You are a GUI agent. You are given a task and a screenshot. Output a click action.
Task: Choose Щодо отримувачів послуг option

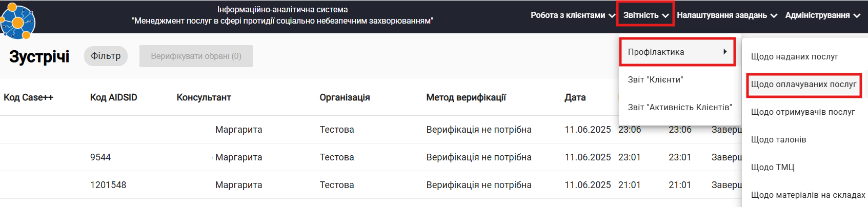tap(803, 112)
